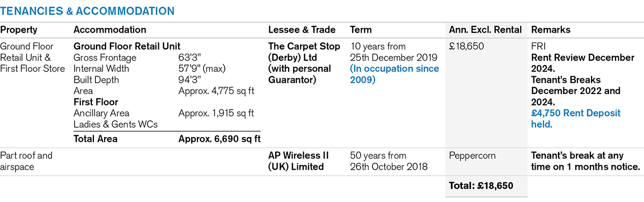Select the Accommodation column header
Screen dimensions: 644x202
coord(110,30)
